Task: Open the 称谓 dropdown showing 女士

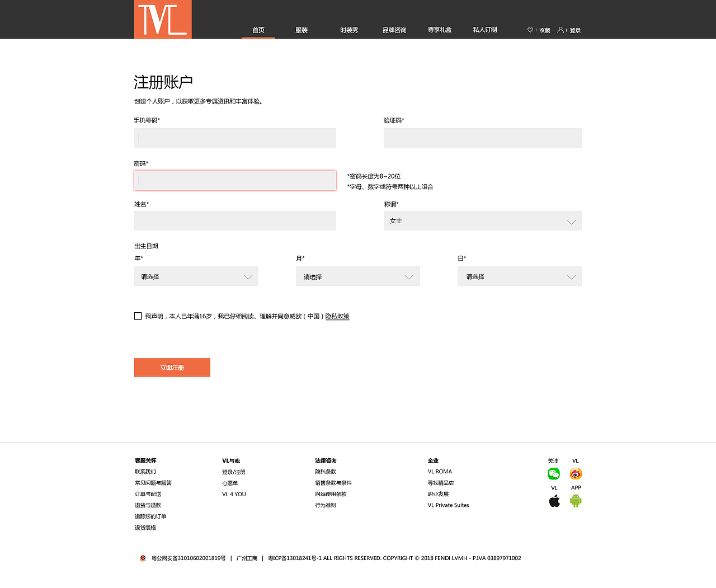Action: [x=483, y=220]
